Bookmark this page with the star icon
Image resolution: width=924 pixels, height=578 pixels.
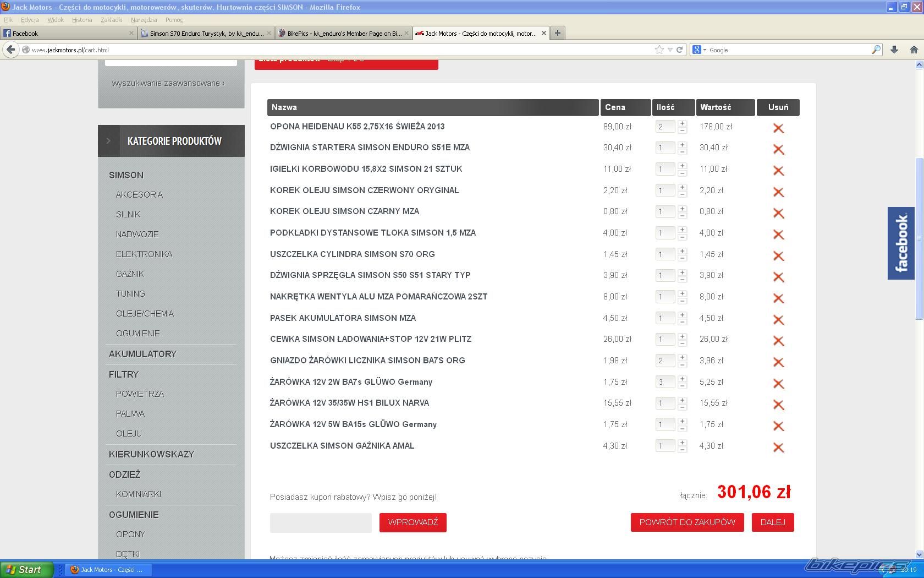[x=659, y=50]
